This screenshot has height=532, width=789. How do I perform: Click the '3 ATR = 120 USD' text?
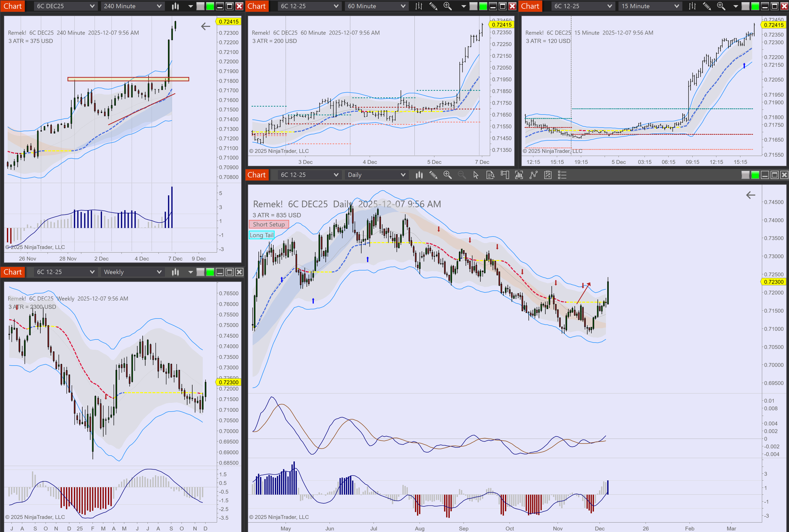point(548,41)
